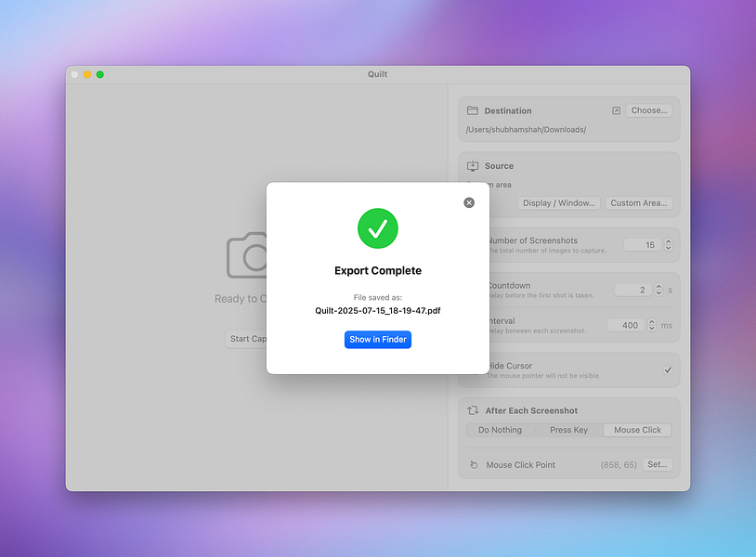Click the Export Complete heading
The height and width of the screenshot is (557, 756).
point(377,271)
